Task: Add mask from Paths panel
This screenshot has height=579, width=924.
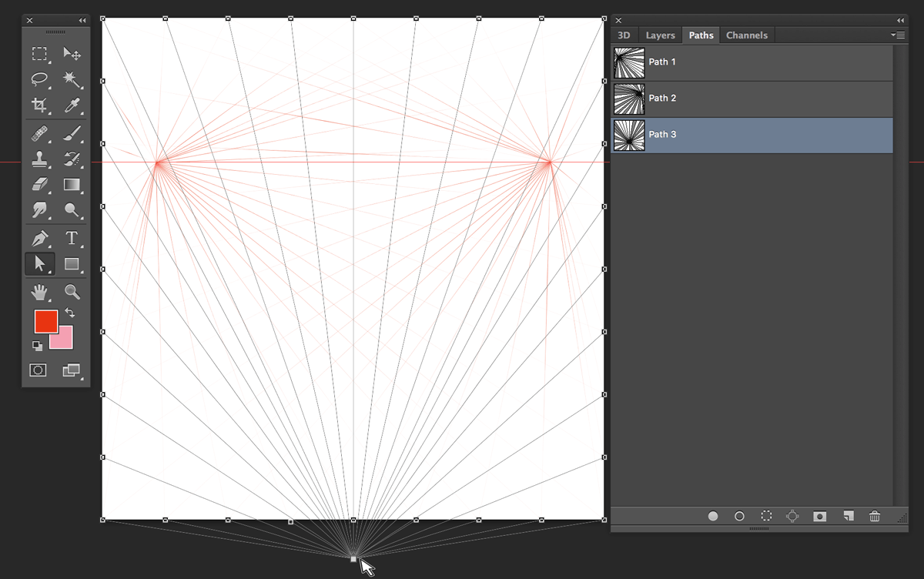Action: tap(819, 517)
